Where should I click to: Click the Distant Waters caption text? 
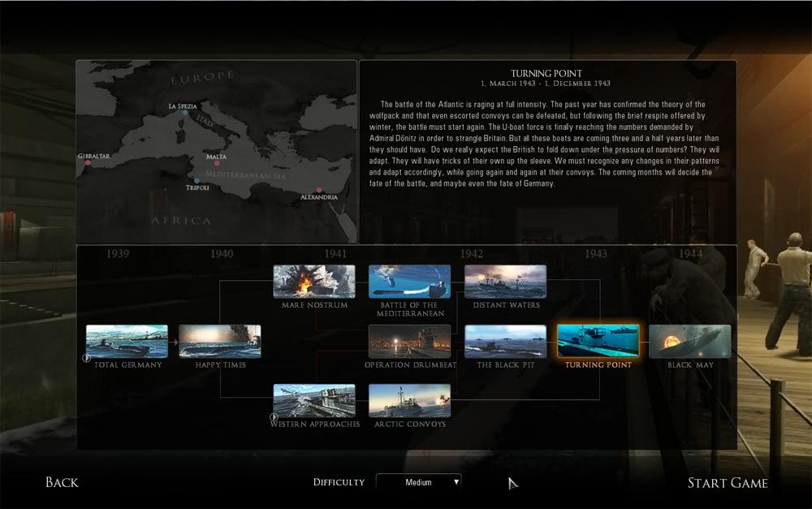click(x=507, y=305)
